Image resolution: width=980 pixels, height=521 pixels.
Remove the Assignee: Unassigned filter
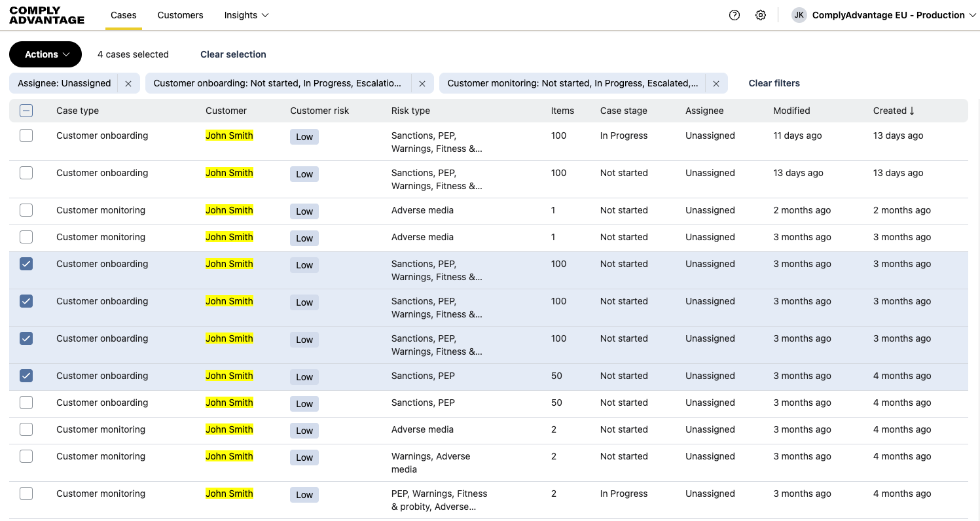(x=128, y=84)
